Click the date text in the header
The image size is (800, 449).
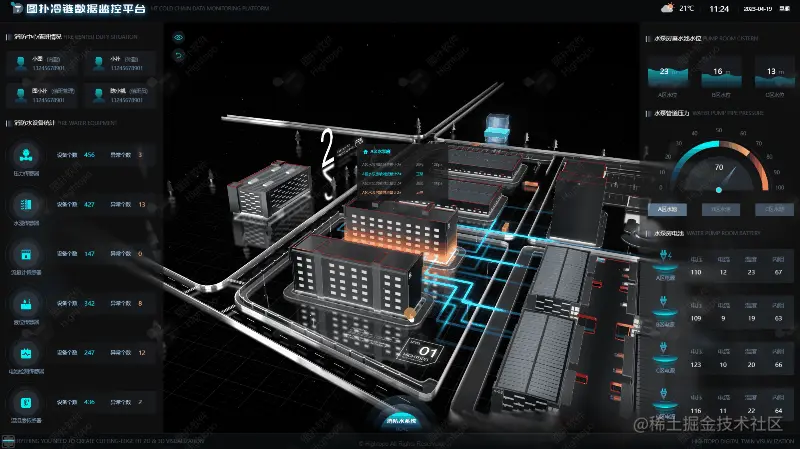point(758,9)
